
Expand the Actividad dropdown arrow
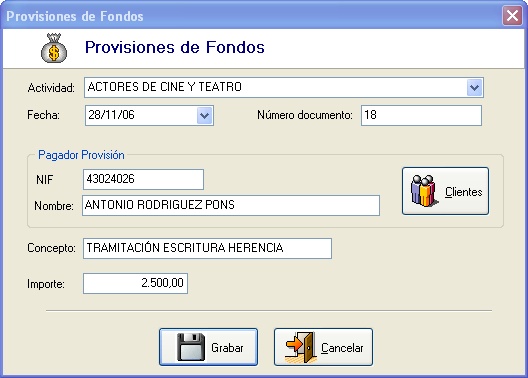[474, 88]
